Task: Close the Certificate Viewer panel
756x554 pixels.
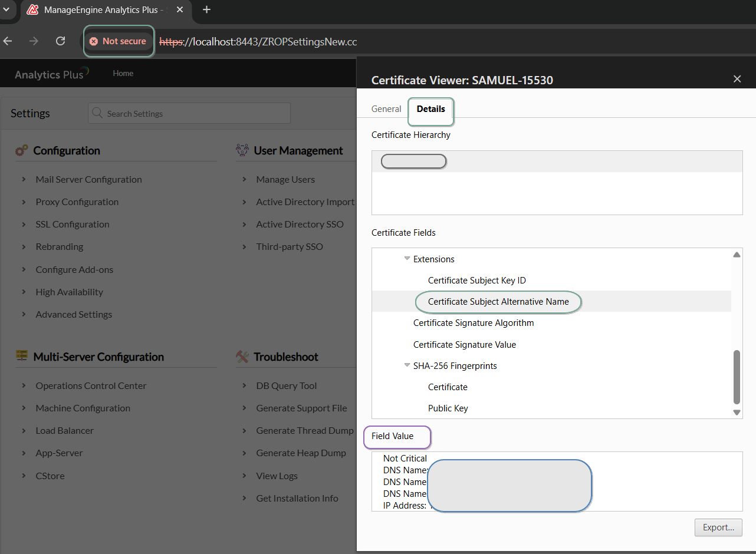Action: [737, 79]
